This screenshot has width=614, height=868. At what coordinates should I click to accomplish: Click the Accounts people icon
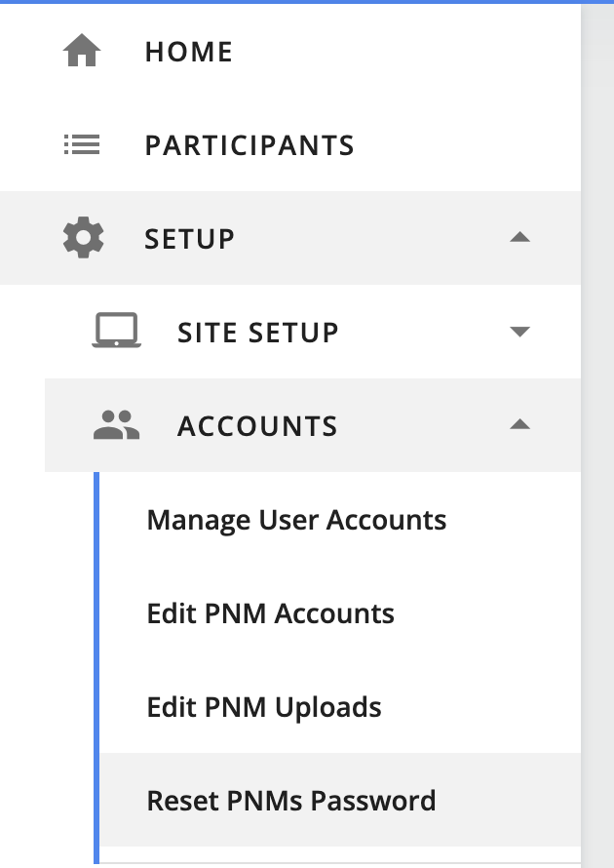coord(117,425)
